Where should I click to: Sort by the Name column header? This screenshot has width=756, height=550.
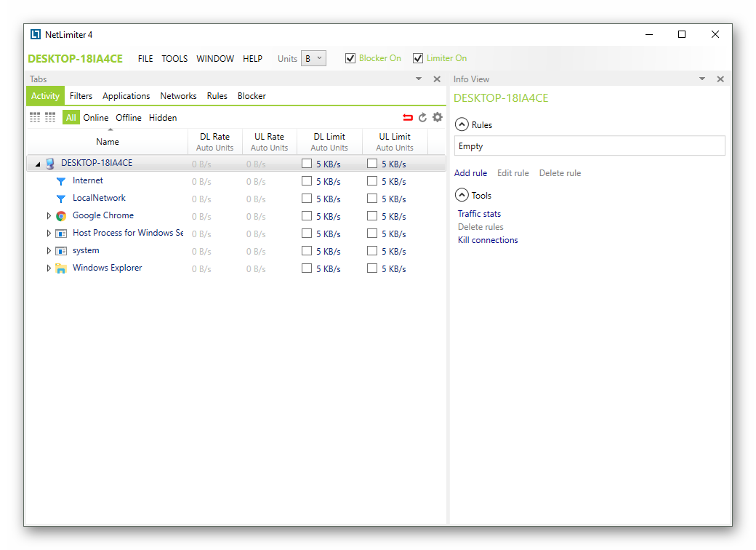[x=108, y=142]
